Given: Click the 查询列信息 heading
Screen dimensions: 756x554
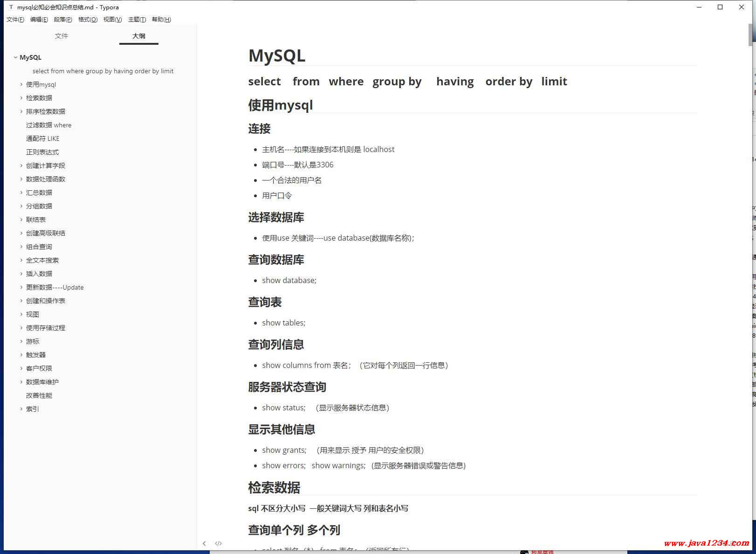Looking at the screenshot, I should (x=276, y=345).
